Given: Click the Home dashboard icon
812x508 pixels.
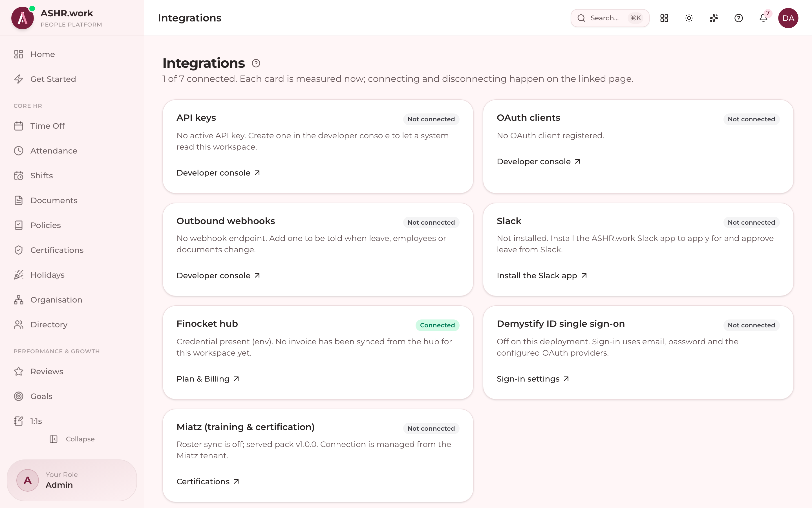Looking at the screenshot, I should tap(18, 54).
